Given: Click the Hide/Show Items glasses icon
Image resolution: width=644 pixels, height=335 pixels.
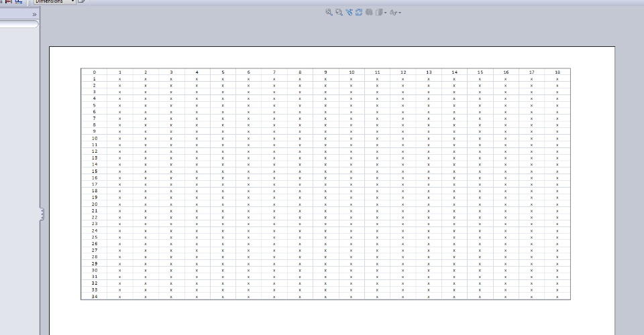Looking at the screenshot, I should click(x=394, y=13).
